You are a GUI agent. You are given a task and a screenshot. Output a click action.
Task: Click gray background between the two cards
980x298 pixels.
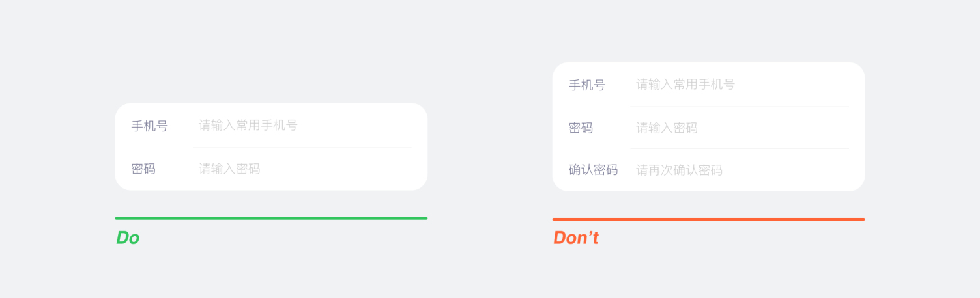[x=490, y=147]
